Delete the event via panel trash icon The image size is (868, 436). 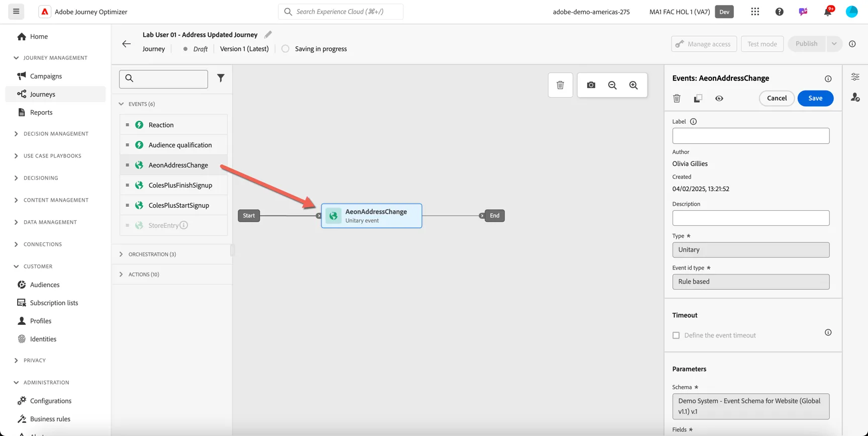[677, 98]
